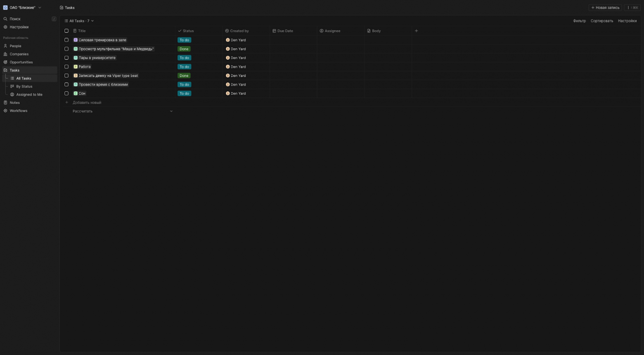Open the People section icon
This screenshot has width=644, height=355.
[x=5, y=46]
